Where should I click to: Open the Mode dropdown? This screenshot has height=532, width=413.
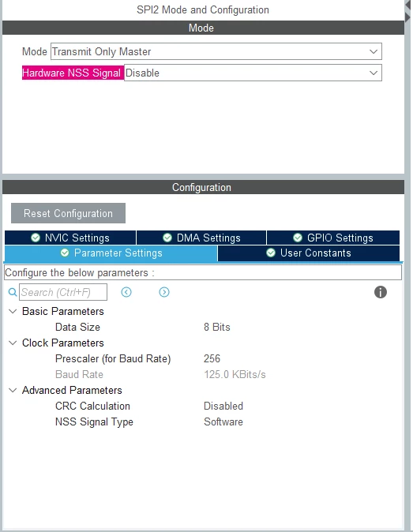[x=216, y=51]
